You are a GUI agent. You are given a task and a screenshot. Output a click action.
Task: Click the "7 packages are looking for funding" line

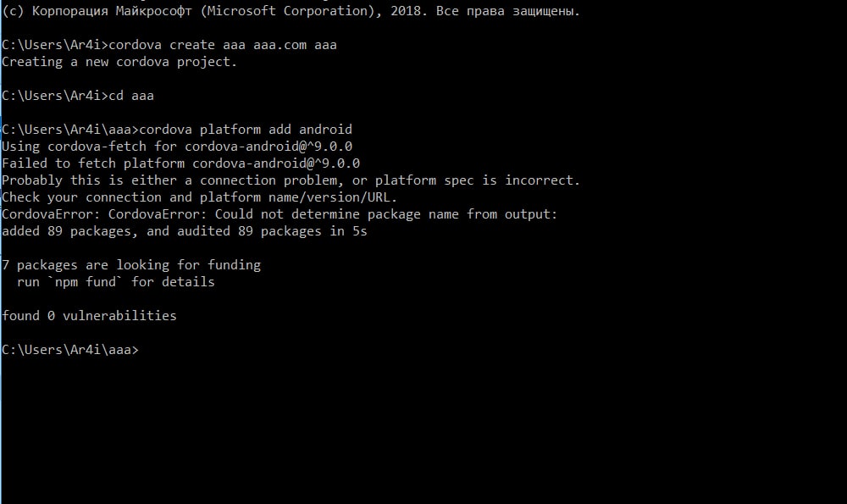(x=131, y=265)
